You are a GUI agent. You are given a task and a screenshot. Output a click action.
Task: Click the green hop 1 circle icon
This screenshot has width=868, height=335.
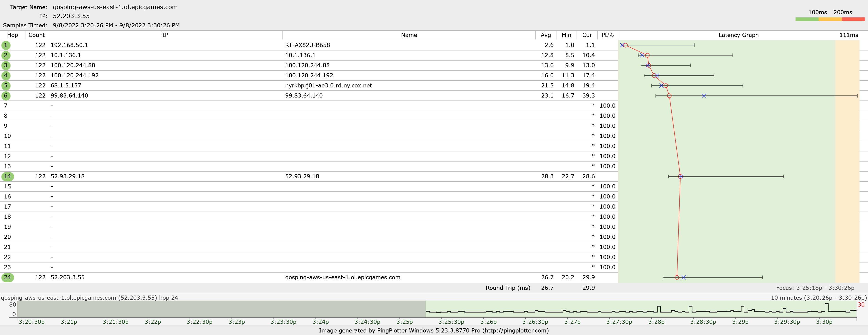(6, 45)
